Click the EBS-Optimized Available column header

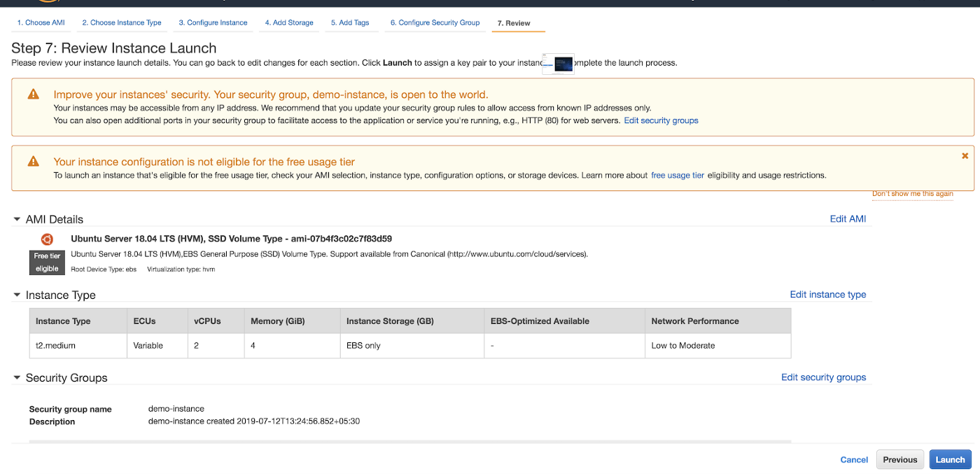pyautogui.click(x=565, y=321)
